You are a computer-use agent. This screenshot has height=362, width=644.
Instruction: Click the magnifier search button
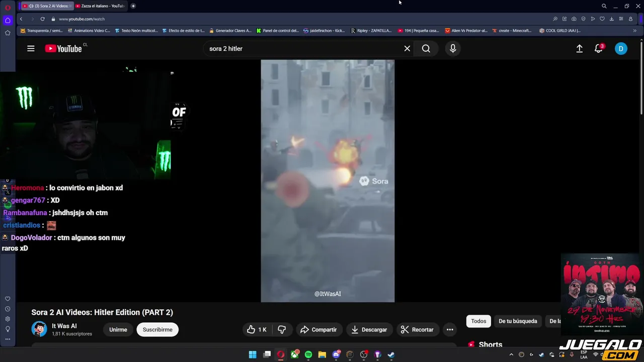click(426, 48)
